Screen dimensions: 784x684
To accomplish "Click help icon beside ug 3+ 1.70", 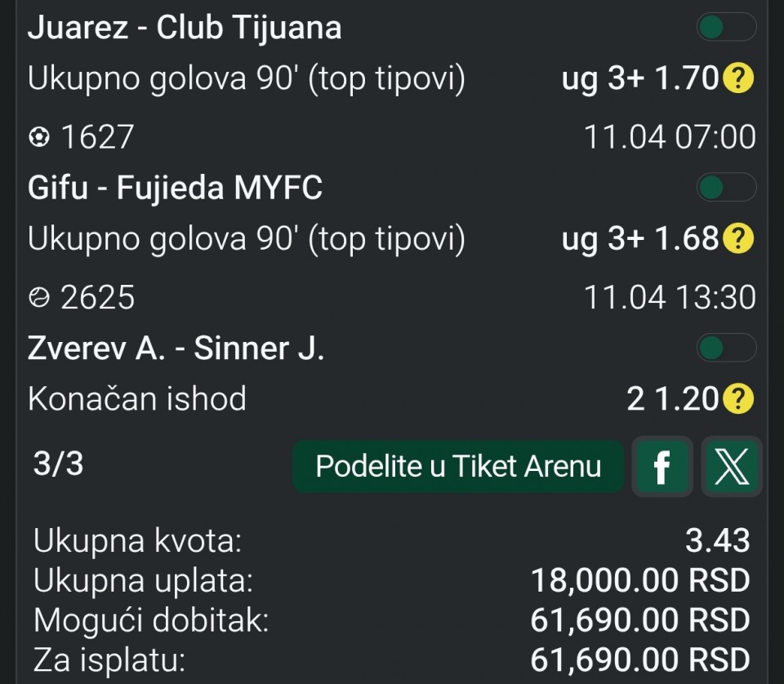I will tap(739, 80).
